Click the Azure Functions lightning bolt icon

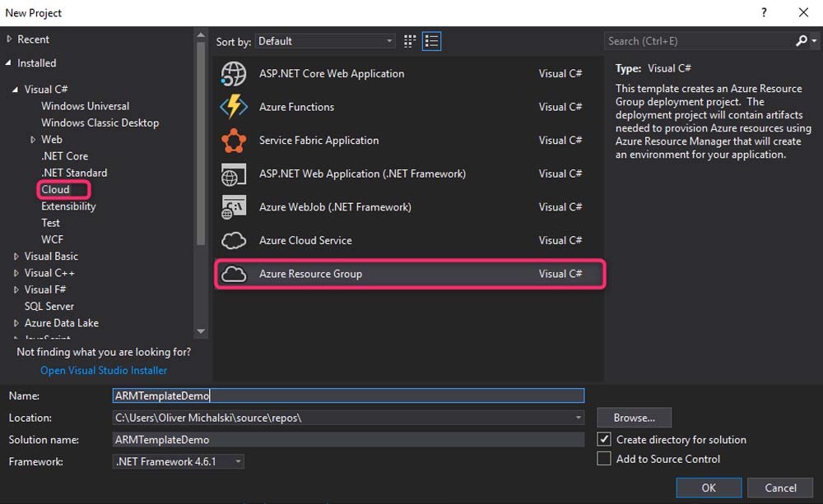(x=234, y=107)
